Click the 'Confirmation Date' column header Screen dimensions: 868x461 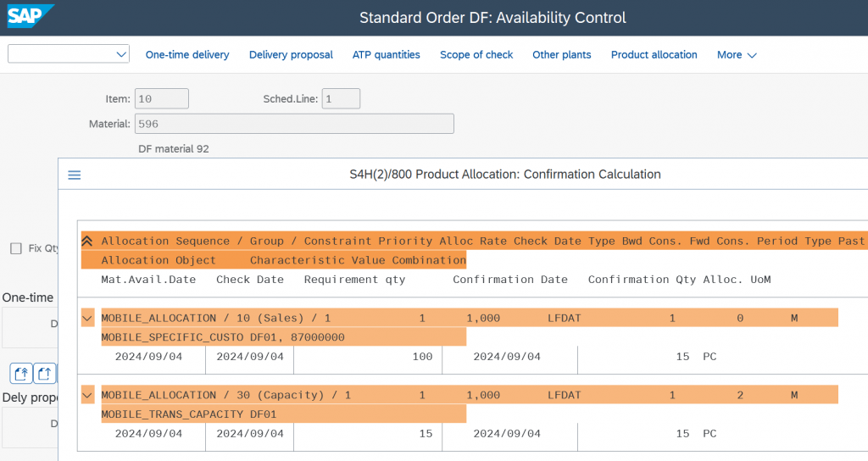(x=509, y=280)
